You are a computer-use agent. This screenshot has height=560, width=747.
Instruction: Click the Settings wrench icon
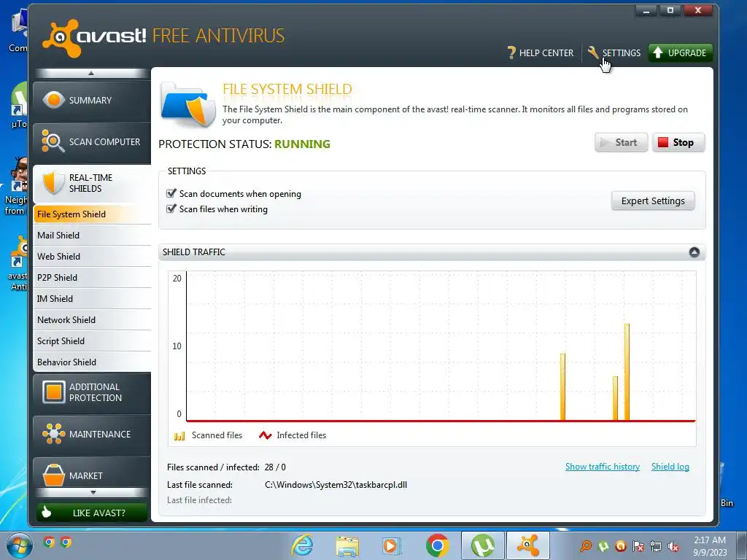point(593,52)
